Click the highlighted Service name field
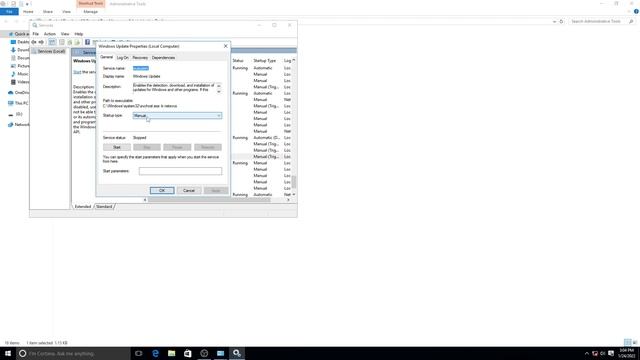Screen dimensions: 640x360 (x=141, y=68)
